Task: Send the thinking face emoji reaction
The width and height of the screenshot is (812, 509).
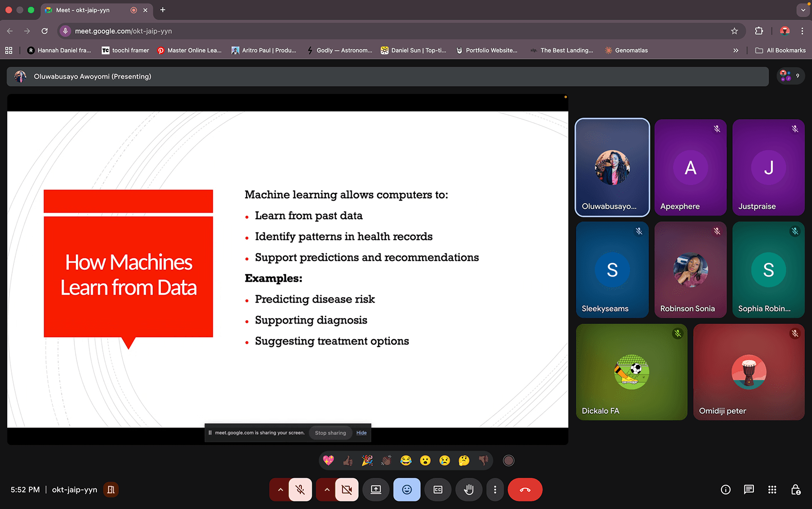Action: point(464,461)
